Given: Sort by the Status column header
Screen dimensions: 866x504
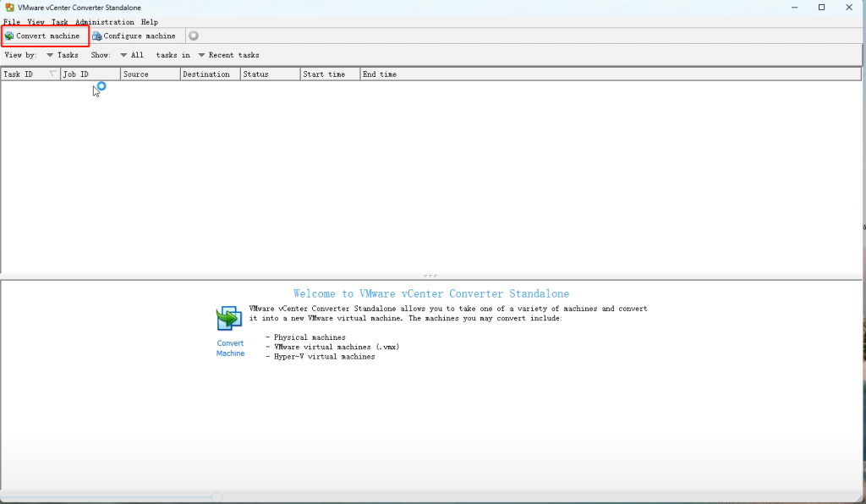Looking at the screenshot, I should 271,74.
